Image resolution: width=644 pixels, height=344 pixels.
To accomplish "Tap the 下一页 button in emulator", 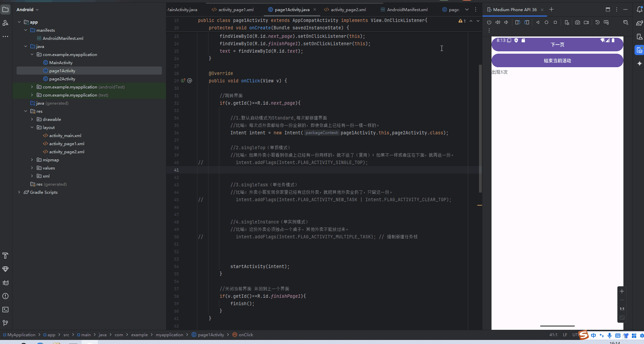I will click(x=557, y=45).
